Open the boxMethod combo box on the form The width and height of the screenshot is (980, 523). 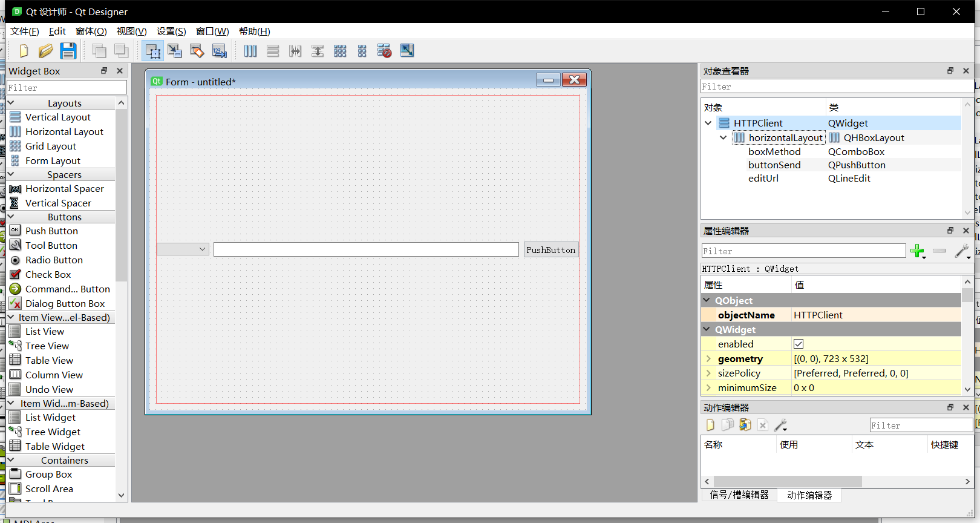click(183, 249)
